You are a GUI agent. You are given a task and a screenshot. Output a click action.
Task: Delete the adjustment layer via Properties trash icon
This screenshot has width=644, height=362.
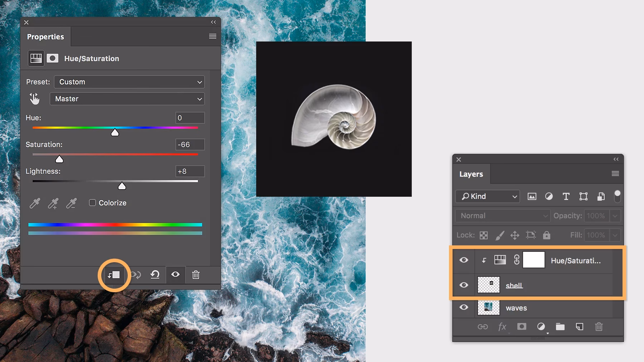(196, 275)
